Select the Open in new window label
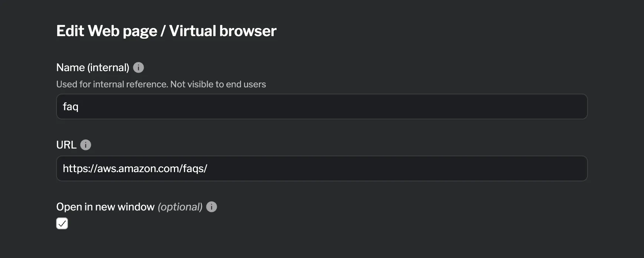The image size is (644, 258). [105, 207]
